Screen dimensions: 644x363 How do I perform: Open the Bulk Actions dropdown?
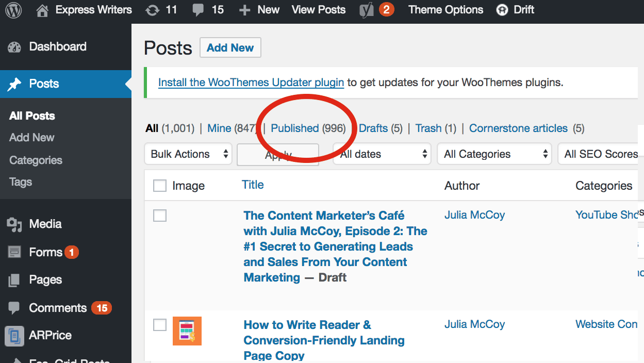tap(188, 154)
